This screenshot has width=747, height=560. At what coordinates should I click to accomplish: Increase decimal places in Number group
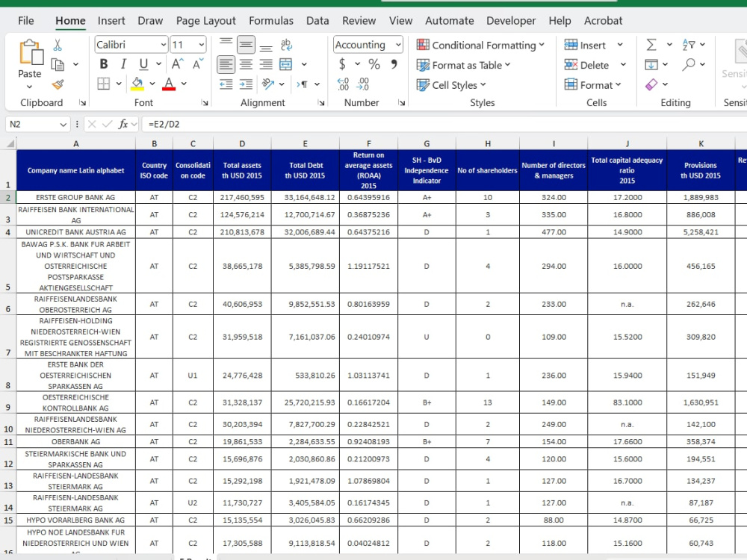click(343, 84)
